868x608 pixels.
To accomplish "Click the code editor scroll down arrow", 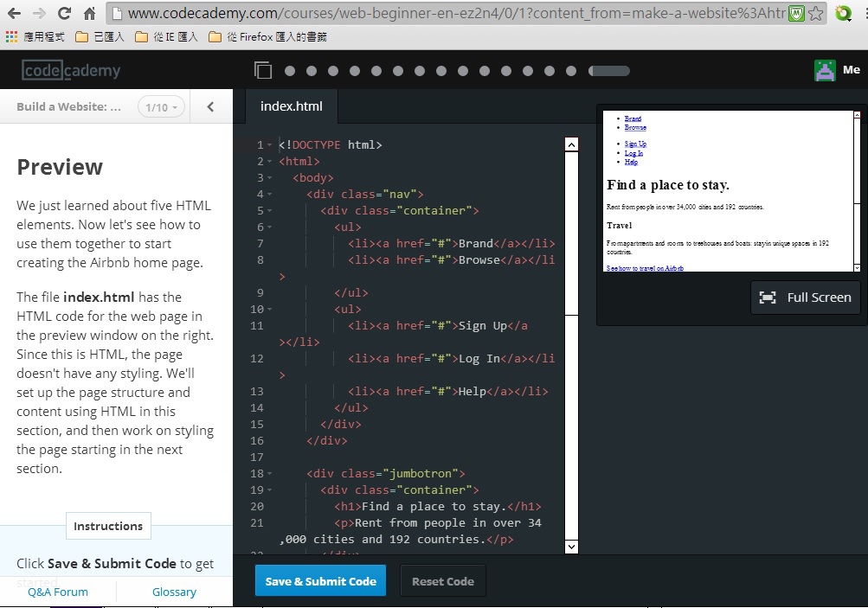I will pyautogui.click(x=571, y=547).
